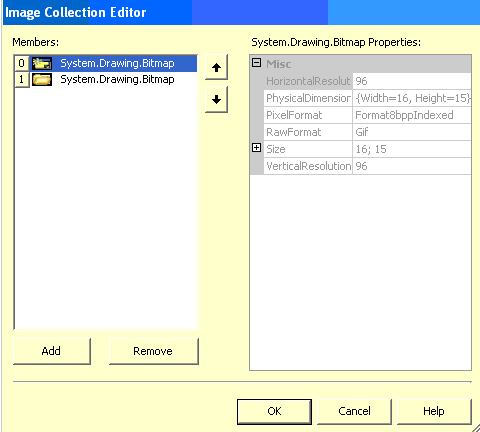Click the Remove button
480x432 pixels.
pos(154,351)
